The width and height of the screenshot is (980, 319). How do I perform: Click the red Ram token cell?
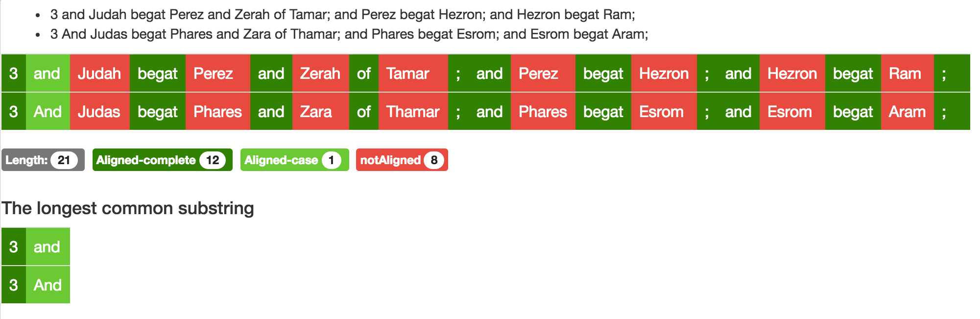pyautogui.click(x=907, y=74)
